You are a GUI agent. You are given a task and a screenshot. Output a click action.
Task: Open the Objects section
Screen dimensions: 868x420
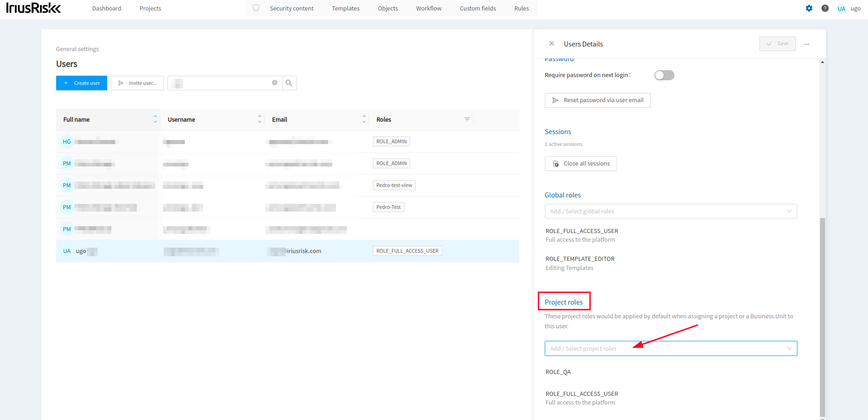coord(388,8)
